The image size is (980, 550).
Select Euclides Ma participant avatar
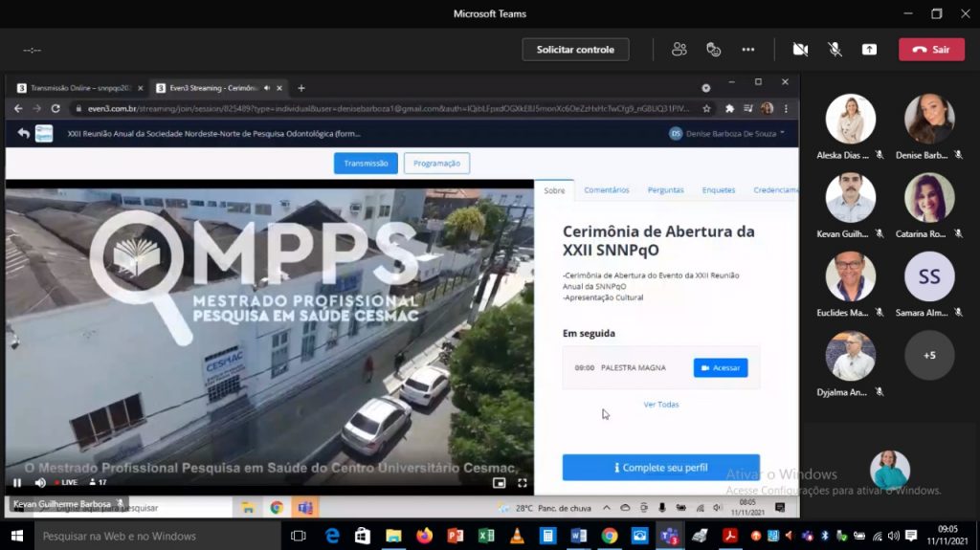point(850,276)
